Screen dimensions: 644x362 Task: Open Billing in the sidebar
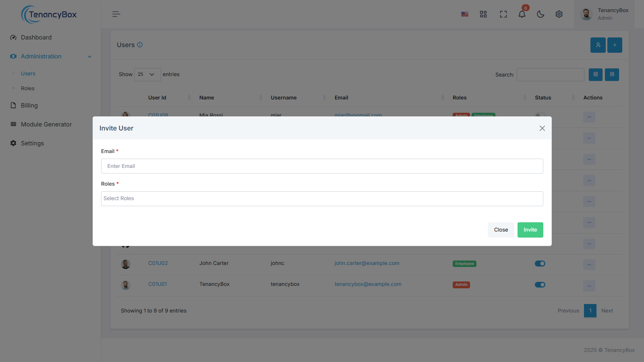point(29,105)
